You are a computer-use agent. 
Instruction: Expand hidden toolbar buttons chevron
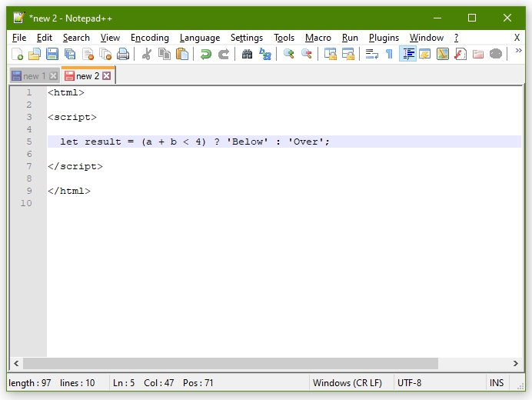pos(518,51)
